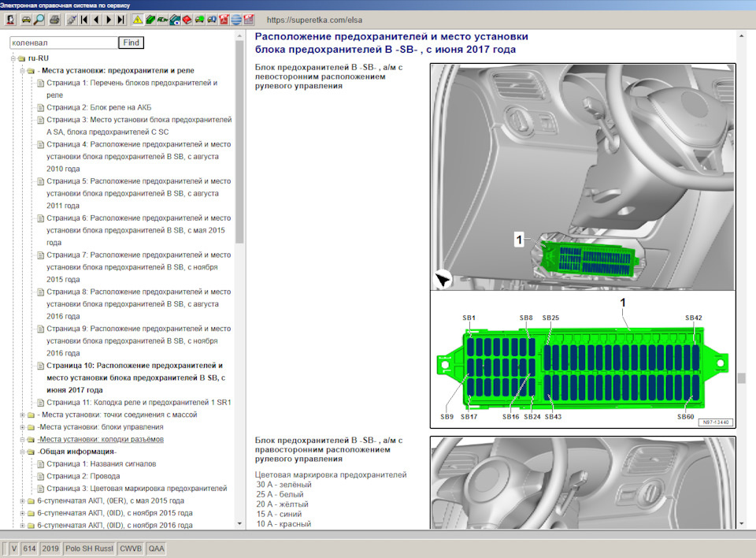Click the ru-RU folder label

[38, 58]
